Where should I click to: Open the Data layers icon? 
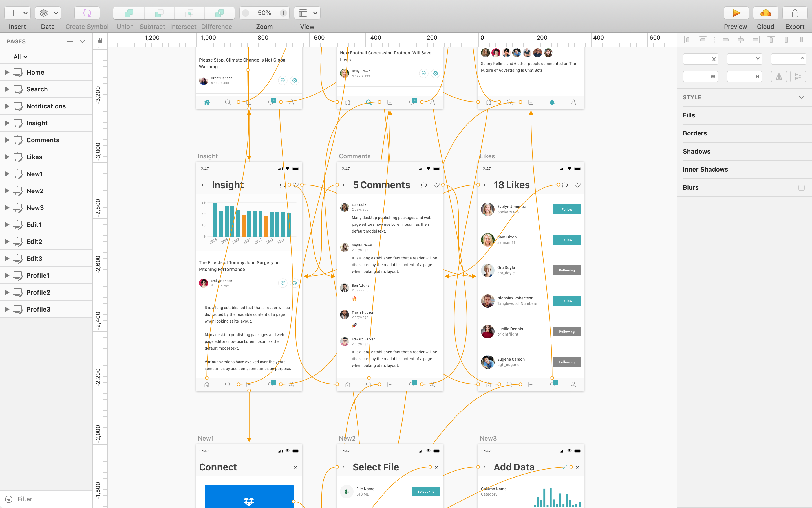[44, 13]
